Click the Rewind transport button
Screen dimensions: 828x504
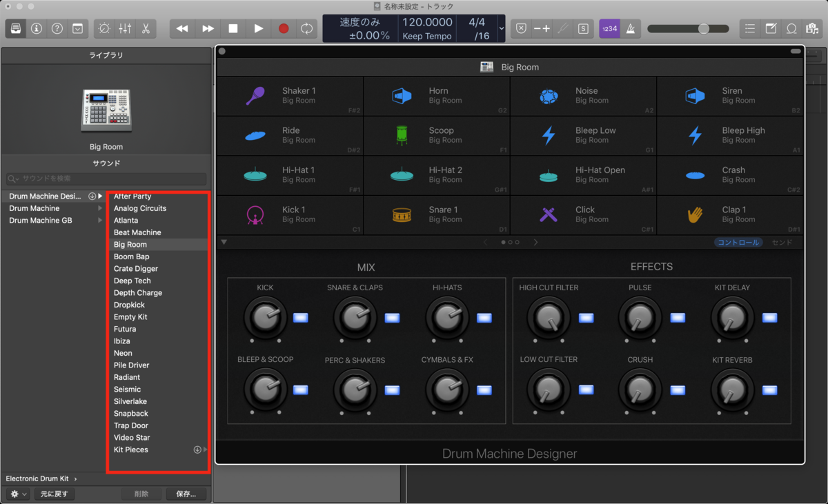coord(182,28)
